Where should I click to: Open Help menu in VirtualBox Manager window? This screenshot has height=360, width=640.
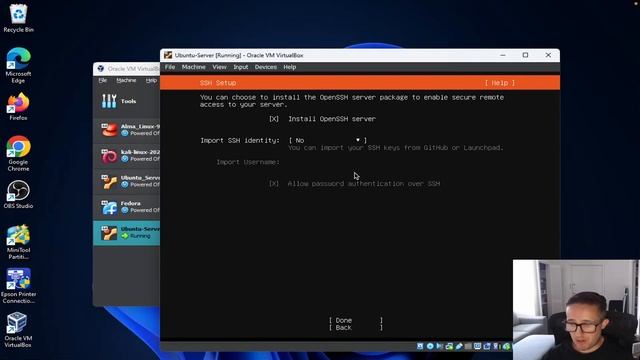pos(151,80)
